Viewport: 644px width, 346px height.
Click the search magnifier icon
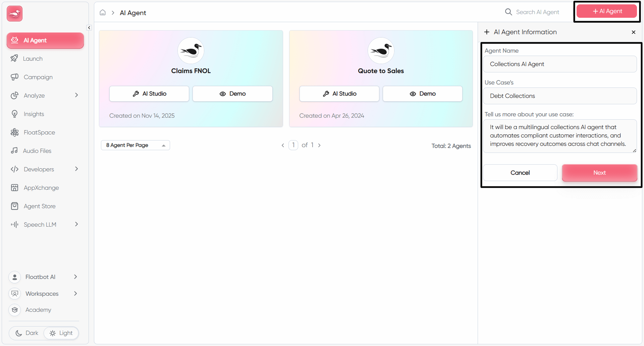point(508,12)
